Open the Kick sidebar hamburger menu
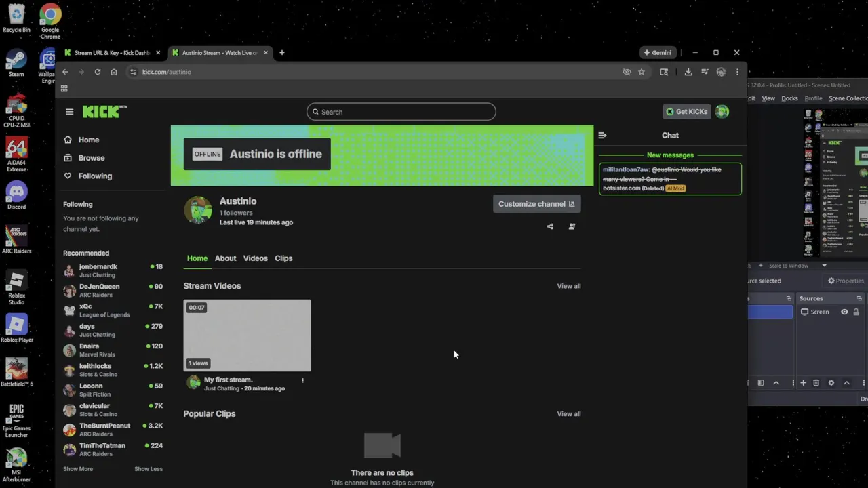 coord(69,112)
